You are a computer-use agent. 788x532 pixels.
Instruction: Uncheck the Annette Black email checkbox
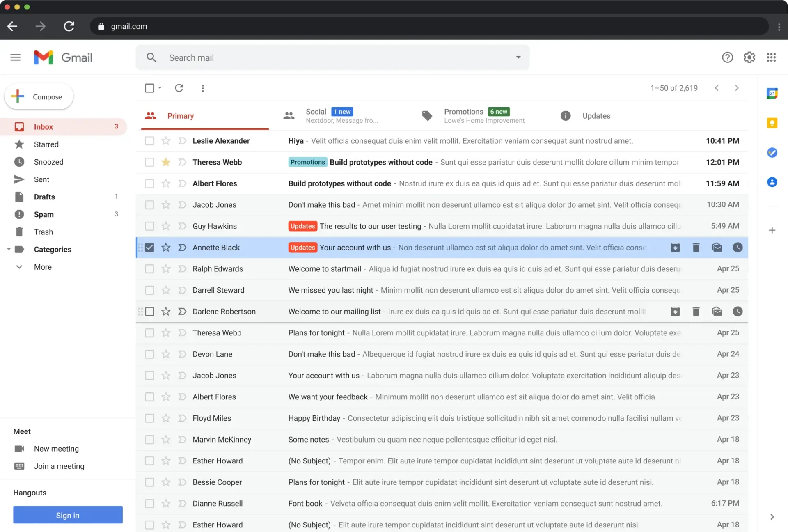tap(149, 247)
